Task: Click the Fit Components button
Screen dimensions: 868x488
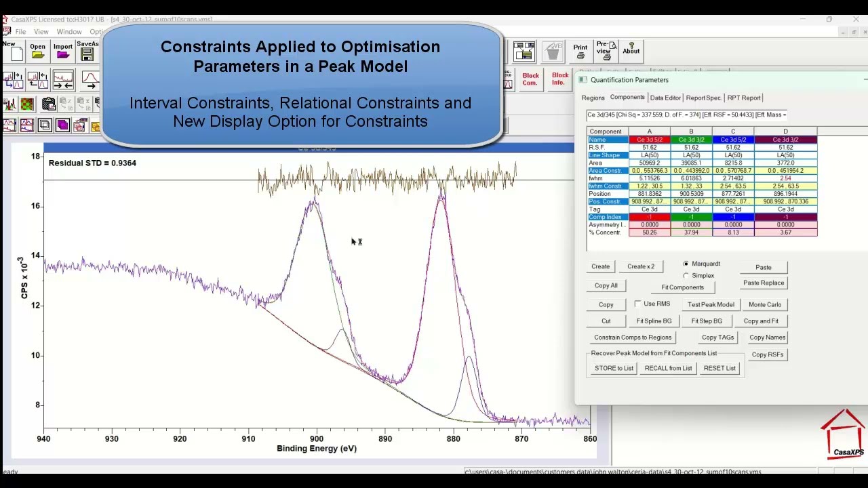Action: [682, 287]
